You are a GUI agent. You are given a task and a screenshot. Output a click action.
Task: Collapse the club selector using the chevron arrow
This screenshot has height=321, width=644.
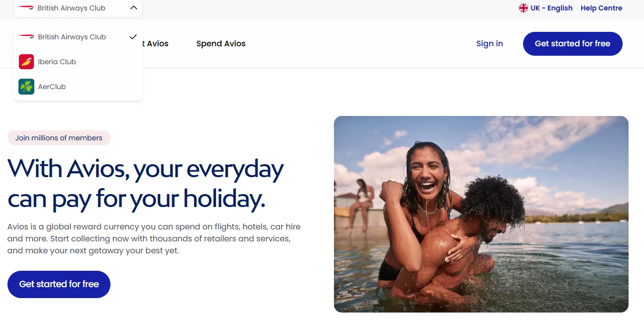pos(133,8)
